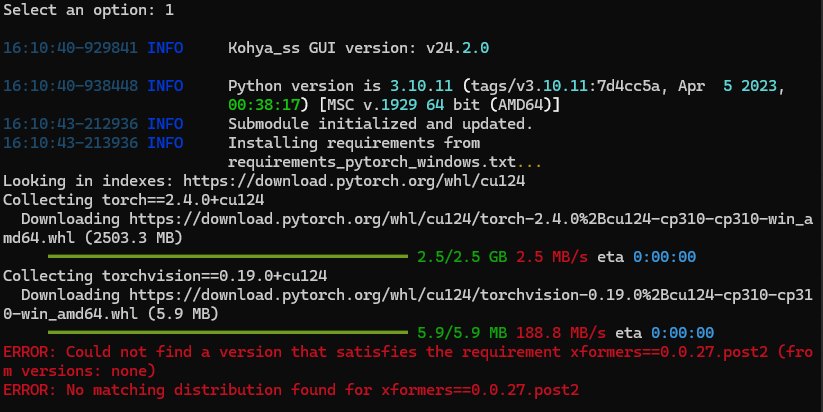Viewport: 823px width, 412px height.
Task: Click the 5.9/5.9 MB progress value
Action: [462, 333]
